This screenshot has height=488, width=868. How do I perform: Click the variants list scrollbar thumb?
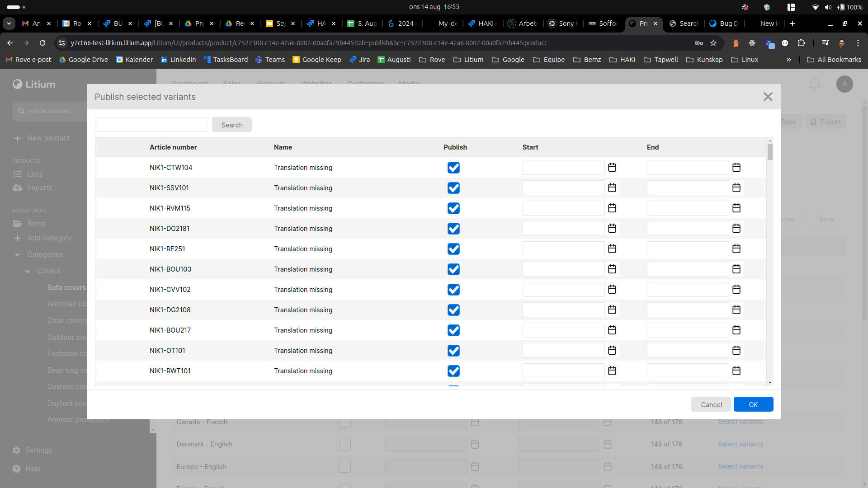pos(770,152)
